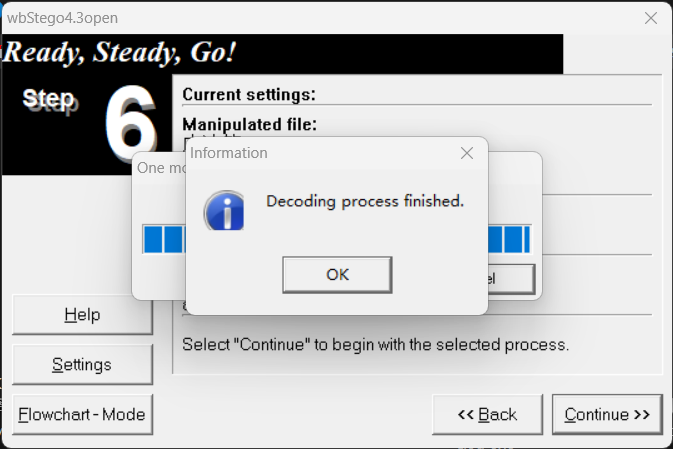The width and height of the screenshot is (673, 449).
Task: Close the Information dialog with X
Action: [x=466, y=153]
